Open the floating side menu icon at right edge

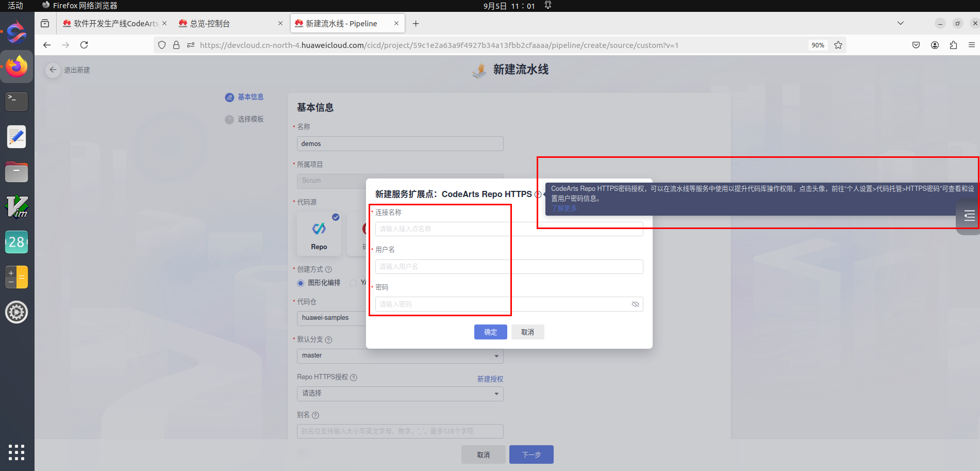point(969,216)
